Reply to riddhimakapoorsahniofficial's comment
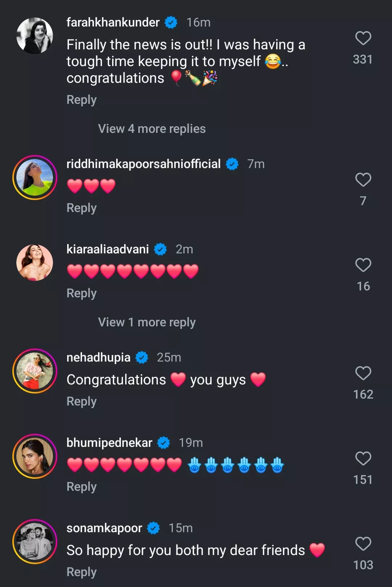Viewport: 392px width, 587px height. (x=82, y=208)
